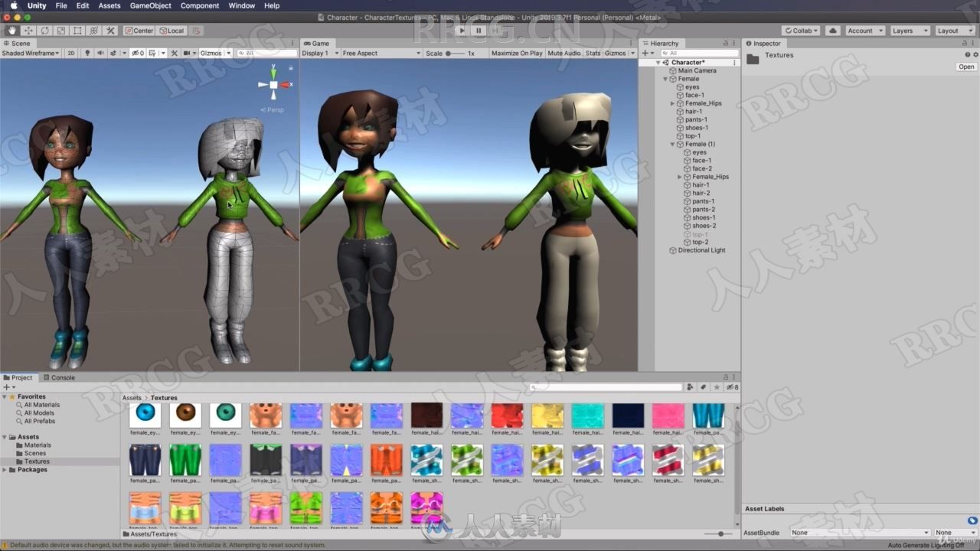The image size is (980, 551).
Task: Open Free Aspect dropdown
Action: pyautogui.click(x=381, y=54)
